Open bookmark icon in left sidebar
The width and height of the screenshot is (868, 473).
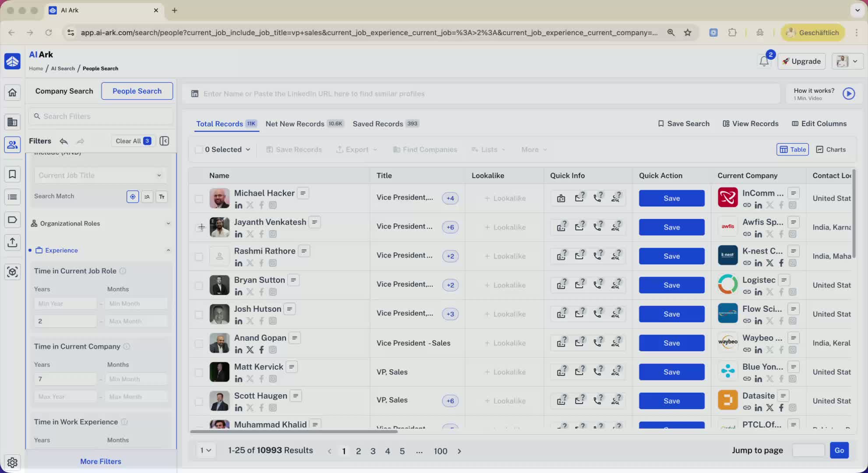[x=12, y=174]
